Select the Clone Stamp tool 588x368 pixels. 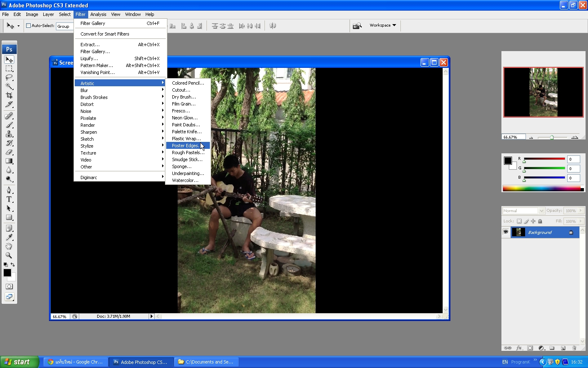point(9,134)
